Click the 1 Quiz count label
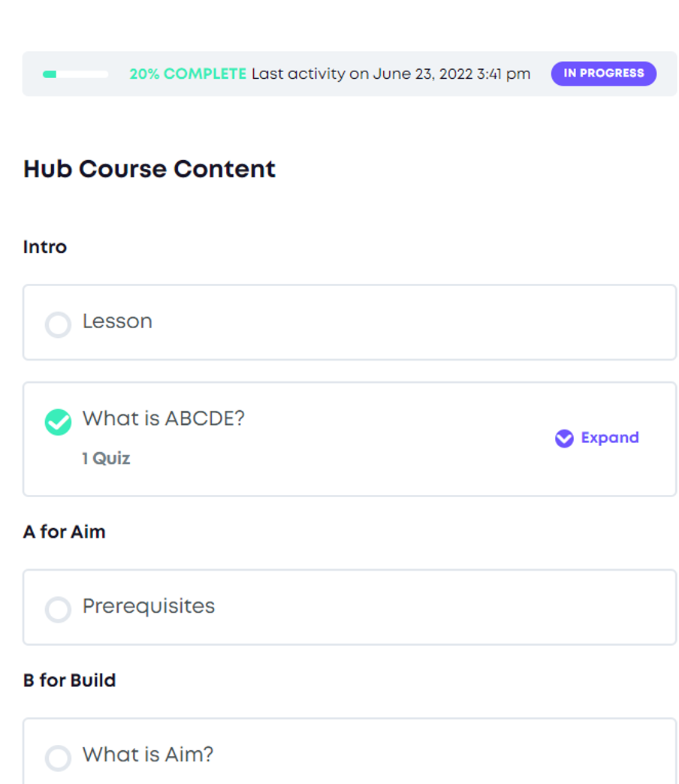 [x=106, y=459]
